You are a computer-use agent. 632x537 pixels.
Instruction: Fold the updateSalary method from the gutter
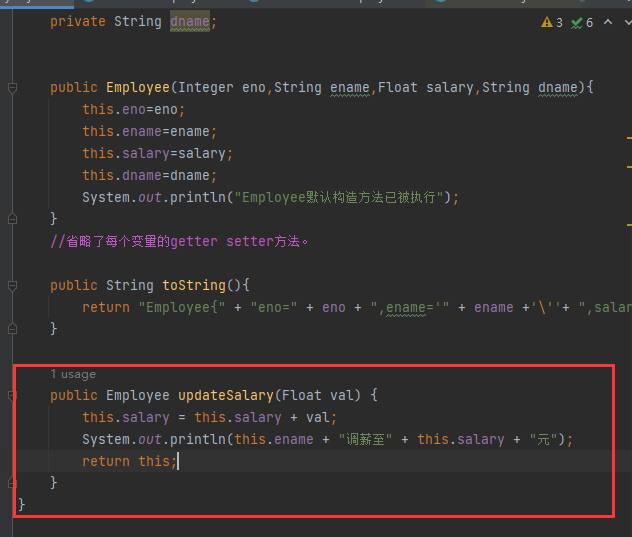12,395
